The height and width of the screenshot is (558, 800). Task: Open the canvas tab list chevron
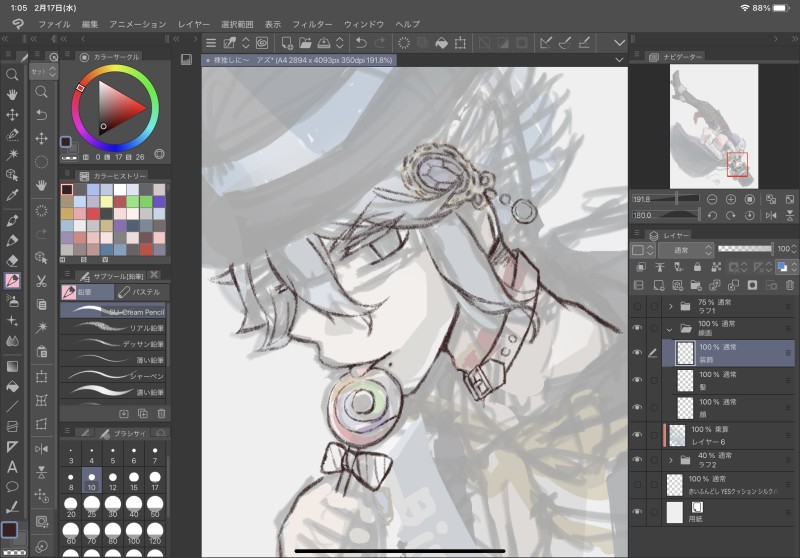619,60
